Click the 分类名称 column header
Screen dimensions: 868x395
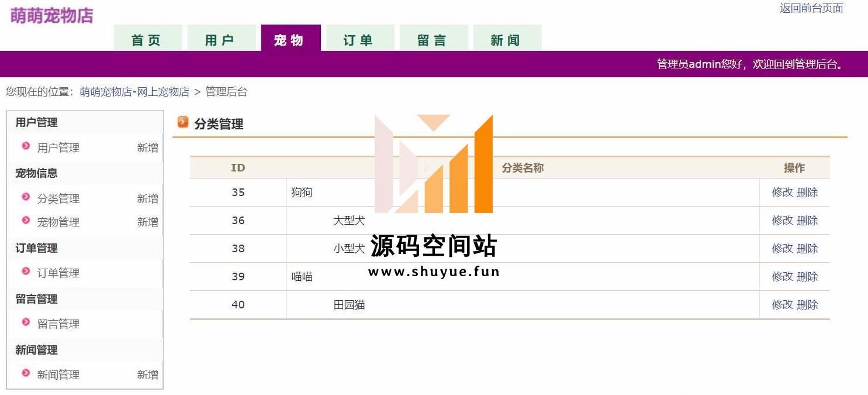523,168
